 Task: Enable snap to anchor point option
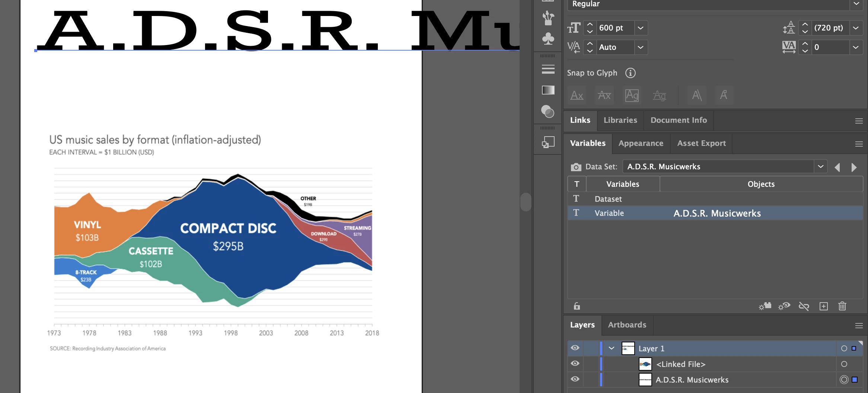pos(724,95)
